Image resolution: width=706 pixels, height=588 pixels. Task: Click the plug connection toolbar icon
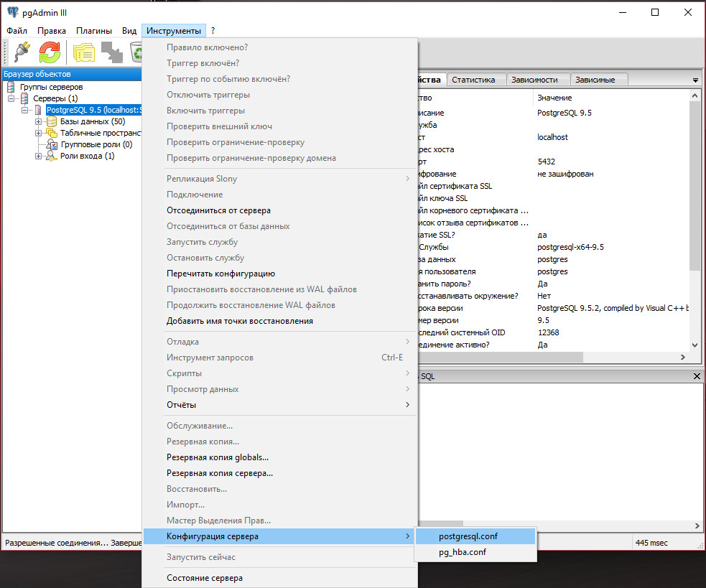21,52
